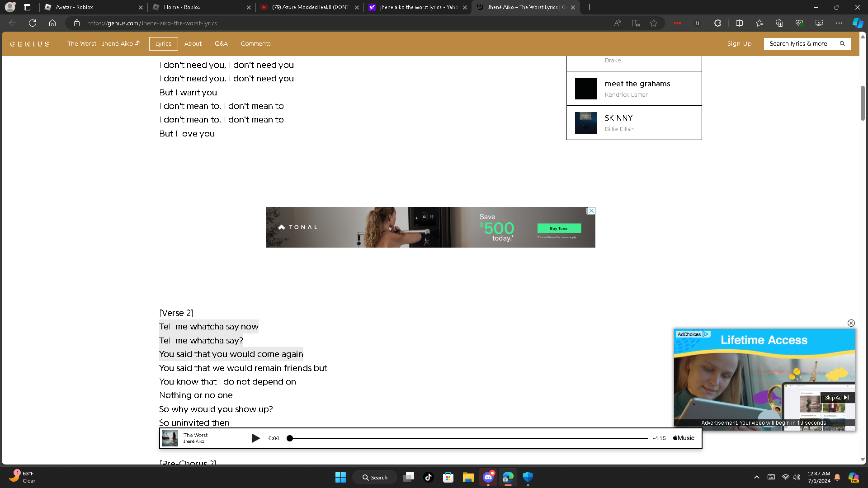View site information lock icon

[x=77, y=23]
